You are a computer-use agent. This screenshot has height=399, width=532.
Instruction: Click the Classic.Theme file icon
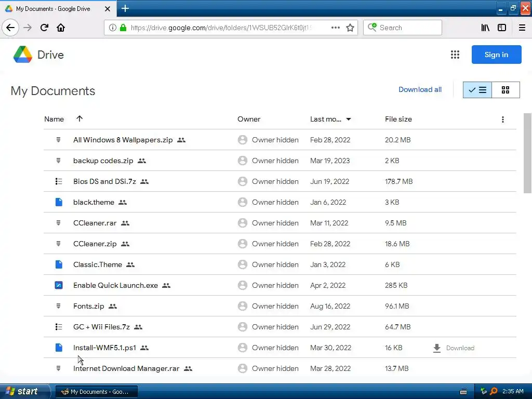tap(59, 264)
